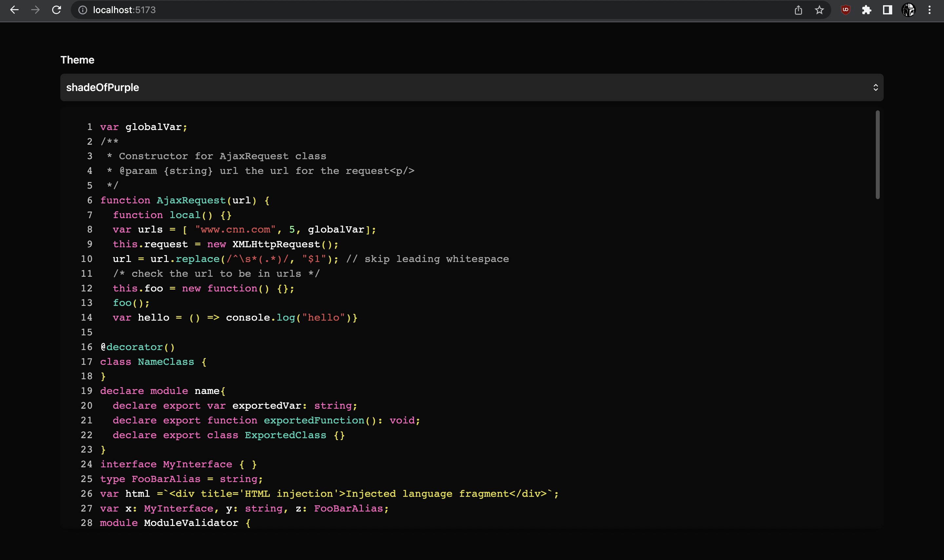
Task: Select the shadeOfPurple text in the selector
Action: pos(103,87)
